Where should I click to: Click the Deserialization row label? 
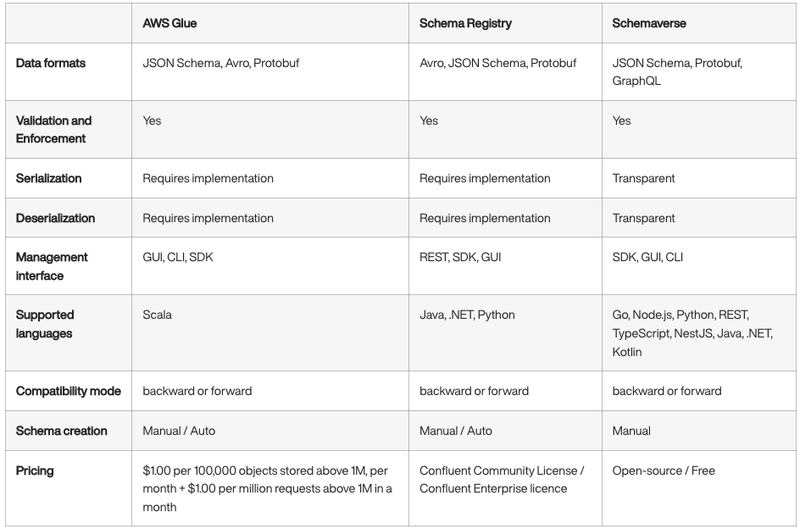[56, 218]
